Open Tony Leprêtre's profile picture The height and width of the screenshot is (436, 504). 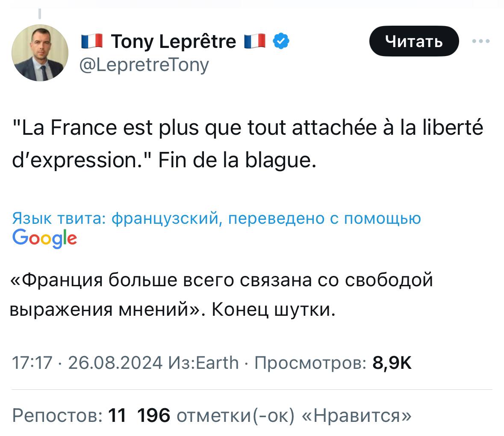coord(40,53)
